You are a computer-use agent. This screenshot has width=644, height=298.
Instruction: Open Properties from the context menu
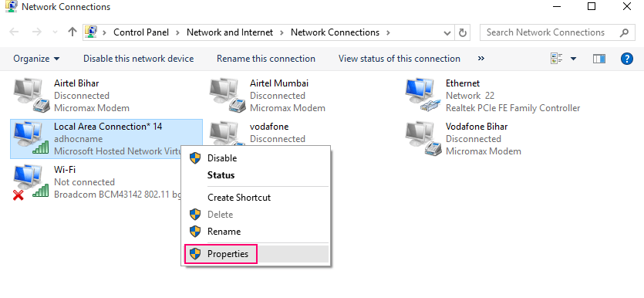point(256,254)
